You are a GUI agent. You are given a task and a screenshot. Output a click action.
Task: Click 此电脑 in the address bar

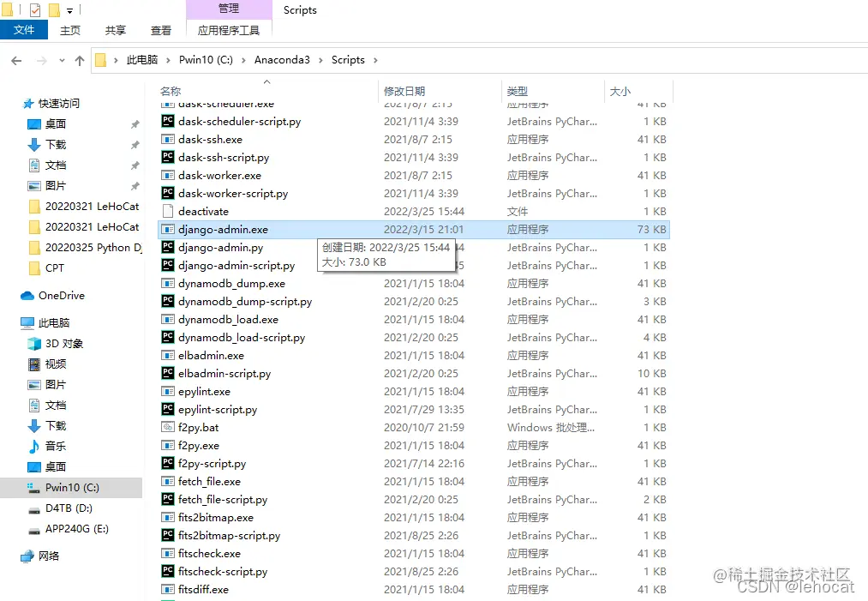[x=142, y=60]
